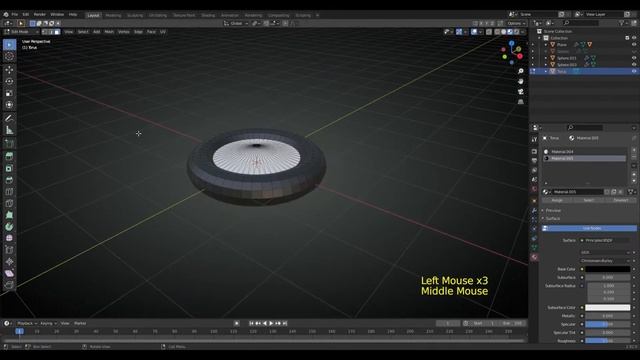The width and height of the screenshot is (640, 360).
Task: Select the Annotate tool
Action: tap(9, 118)
